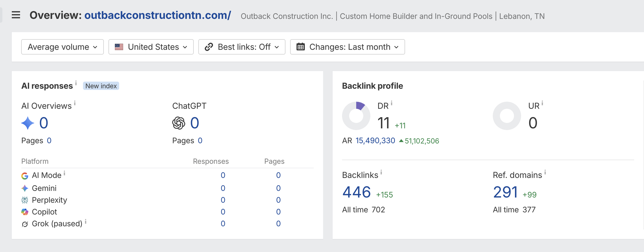Expand the Changes: Last month selector
The image size is (644, 252).
point(348,47)
